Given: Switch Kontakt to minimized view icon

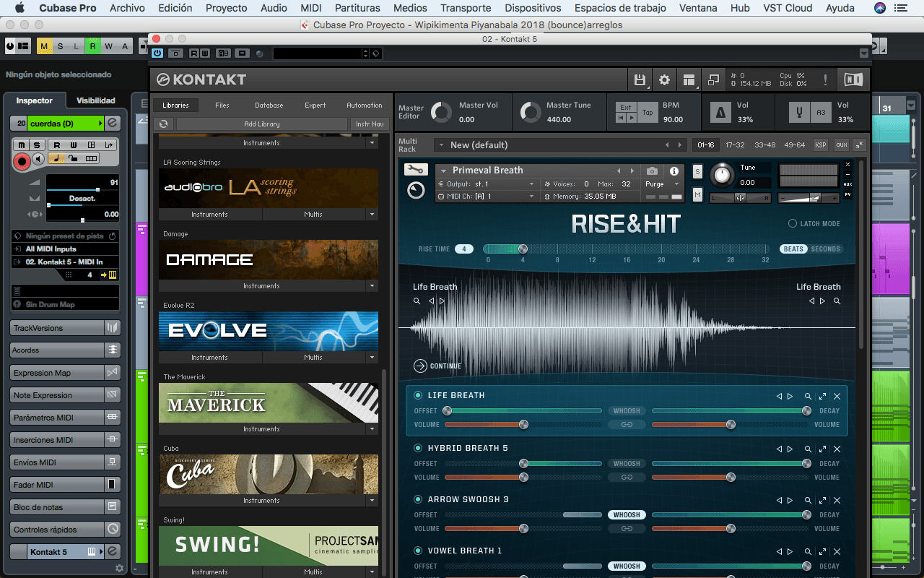Looking at the screenshot, I should pyautogui.click(x=713, y=79).
